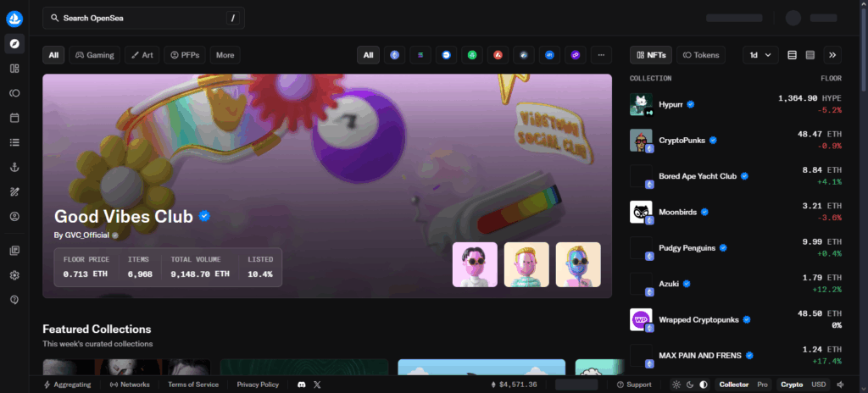Open the OpenSea logo home link
This screenshot has width=868, height=393.
pyautogui.click(x=14, y=18)
